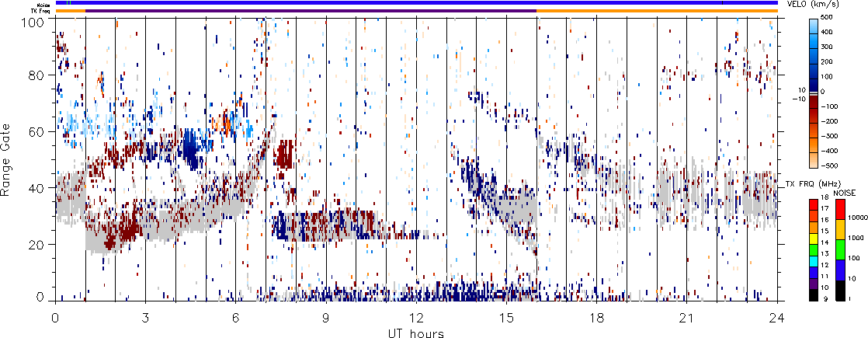Screen dimensions: 868x338
Task: Pick the purple 10 MHz frequency swatch
Action: (814, 287)
